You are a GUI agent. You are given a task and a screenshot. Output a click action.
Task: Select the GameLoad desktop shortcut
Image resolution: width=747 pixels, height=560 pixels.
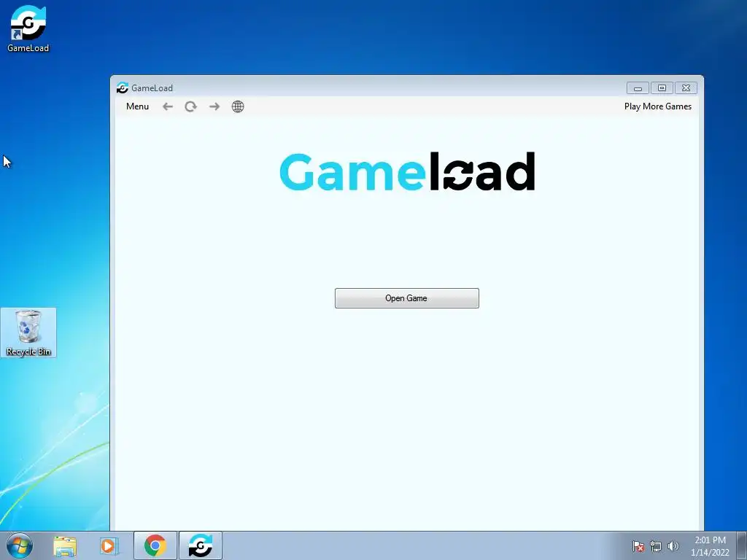pyautogui.click(x=28, y=28)
